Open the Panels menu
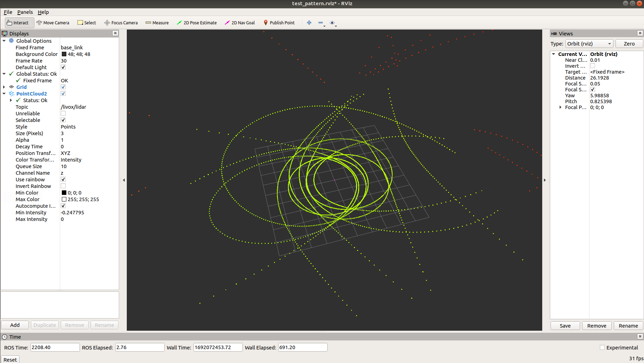 pyautogui.click(x=25, y=12)
